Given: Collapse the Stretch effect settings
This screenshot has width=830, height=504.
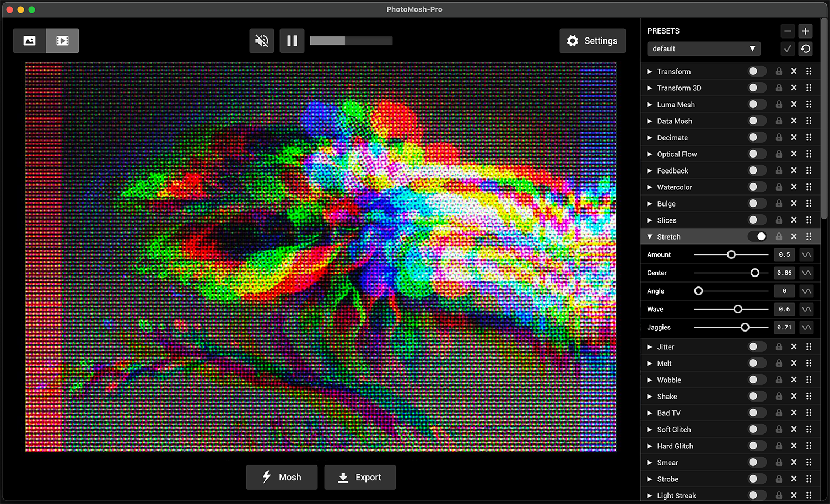Looking at the screenshot, I should pyautogui.click(x=650, y=236).
